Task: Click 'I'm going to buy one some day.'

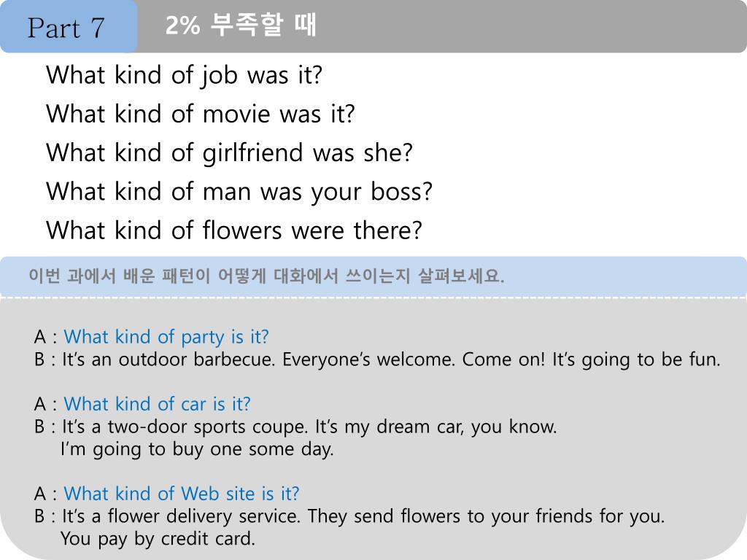Action: (197, 449)
